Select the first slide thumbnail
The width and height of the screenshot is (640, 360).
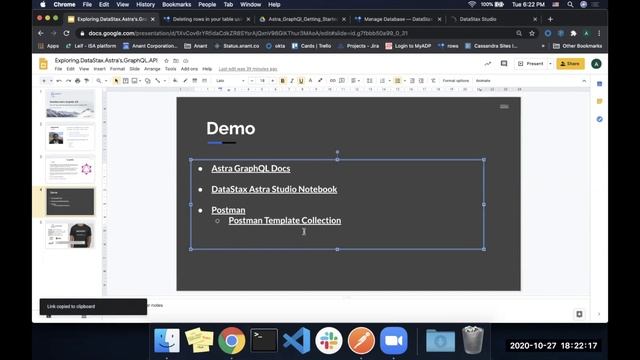tap(70, 104)
